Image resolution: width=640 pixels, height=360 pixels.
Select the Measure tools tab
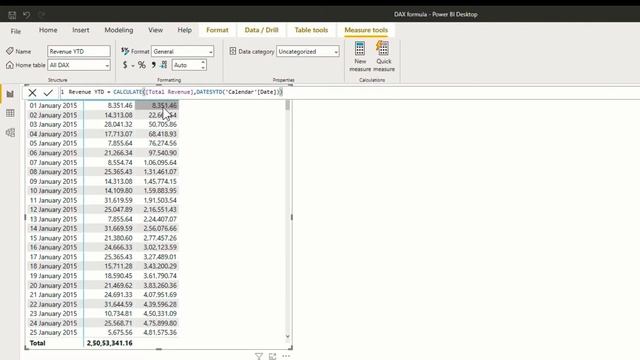tap(366, 30)
